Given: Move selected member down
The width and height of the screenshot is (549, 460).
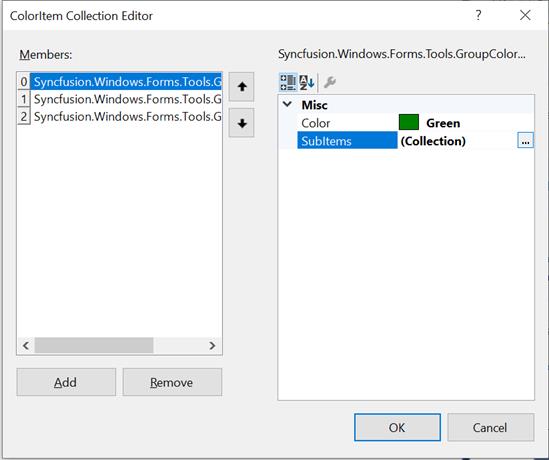Looking at the screenshot, I should (242, 123).
